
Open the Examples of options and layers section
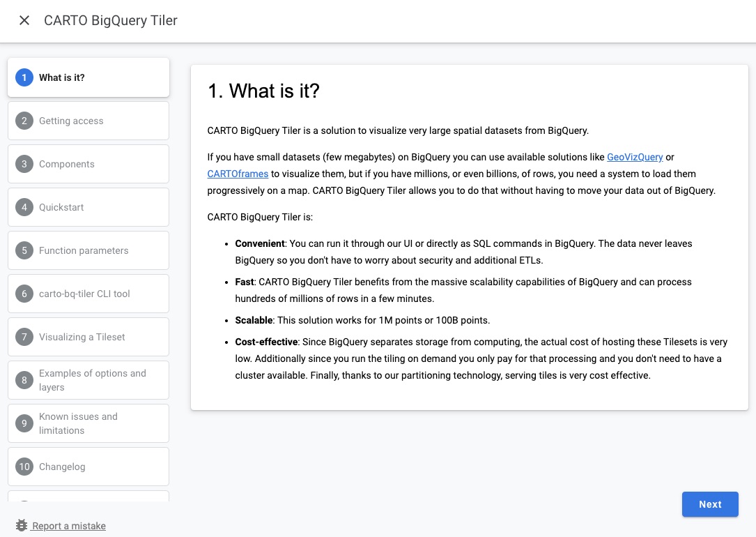pyautogui.click(x=88, y=380)
